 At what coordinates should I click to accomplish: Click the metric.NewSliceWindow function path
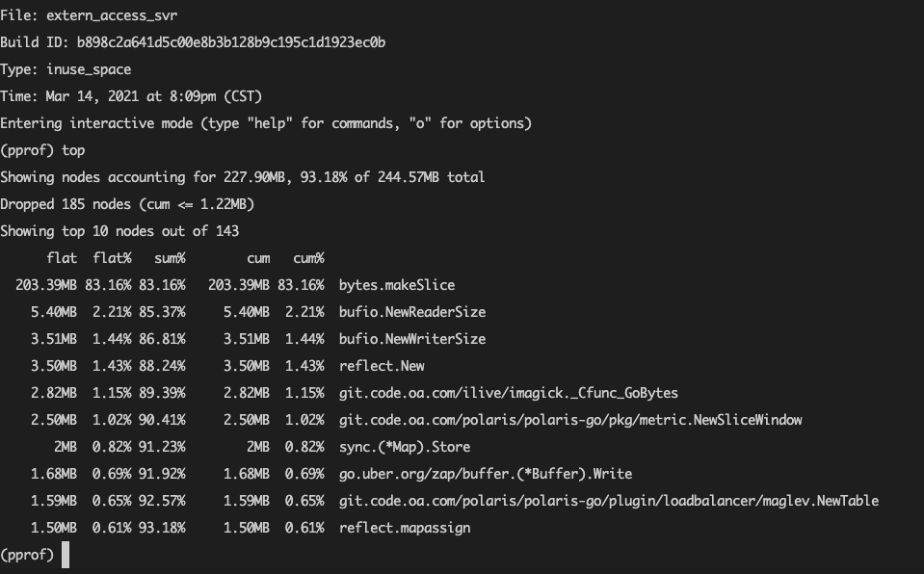[x=570, y=420]
